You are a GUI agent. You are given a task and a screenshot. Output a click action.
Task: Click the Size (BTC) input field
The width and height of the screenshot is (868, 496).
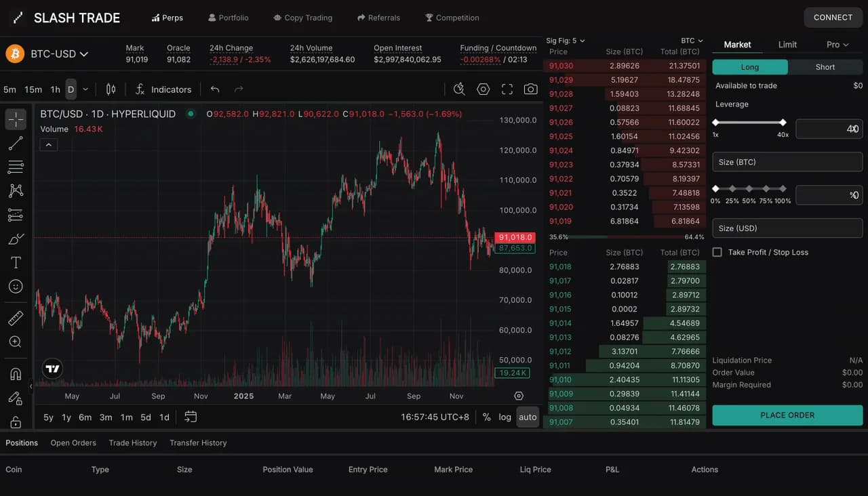787,162
